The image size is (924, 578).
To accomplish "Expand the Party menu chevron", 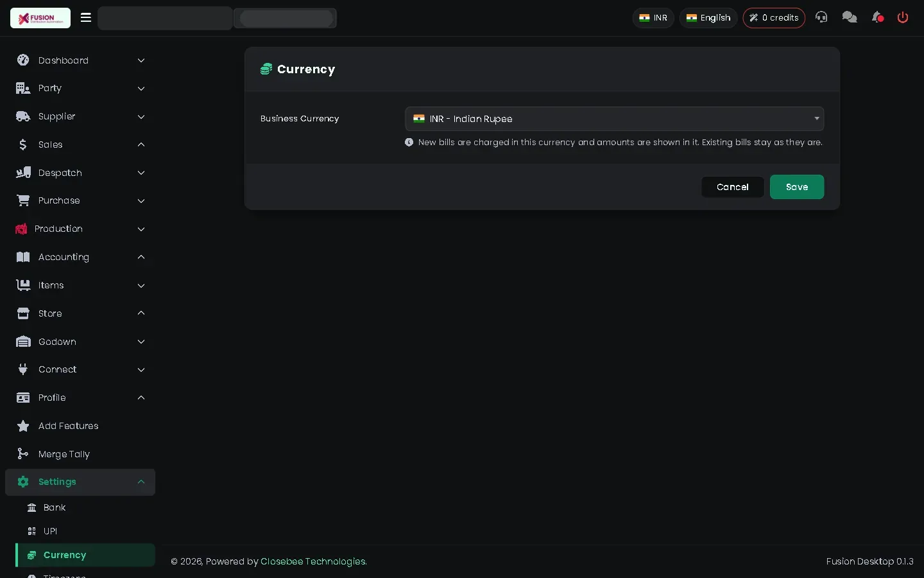I will [x=141, y=89].
